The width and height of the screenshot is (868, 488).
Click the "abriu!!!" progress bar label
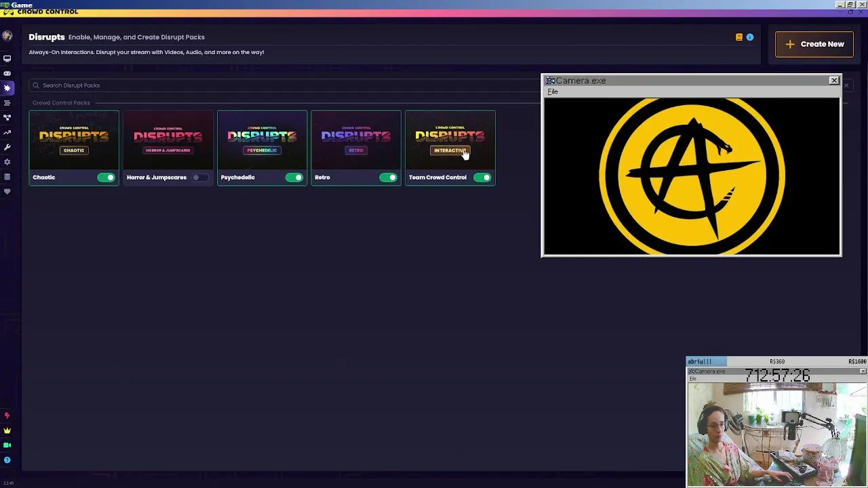point(700,362)
